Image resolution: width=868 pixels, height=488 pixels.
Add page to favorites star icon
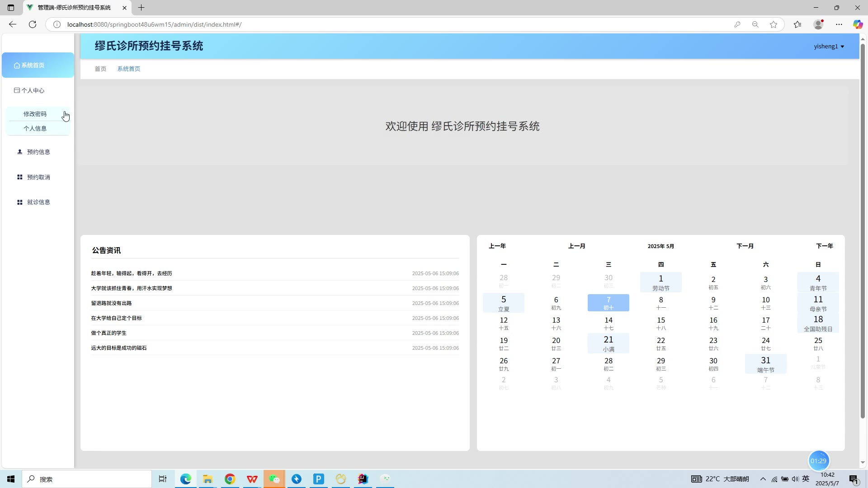[774, 24]
